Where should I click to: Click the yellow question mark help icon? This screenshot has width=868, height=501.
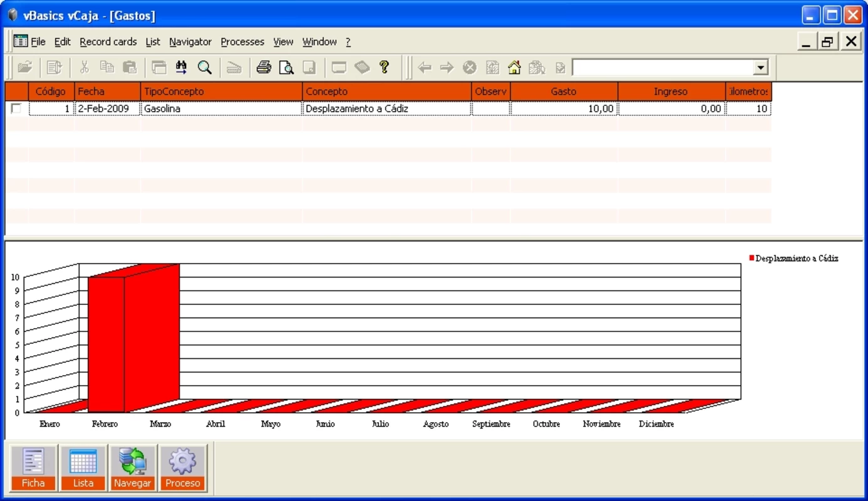(384, 67)
